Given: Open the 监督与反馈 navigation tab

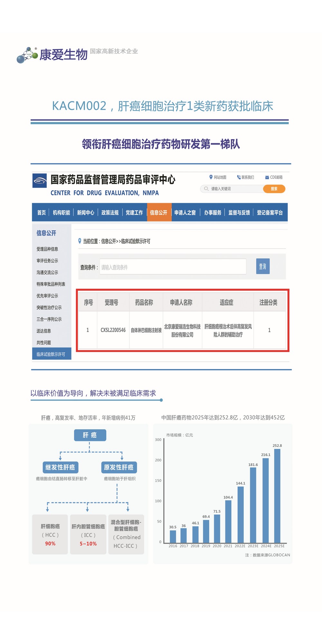Looking at the screenshot, I should coord(239,213).
